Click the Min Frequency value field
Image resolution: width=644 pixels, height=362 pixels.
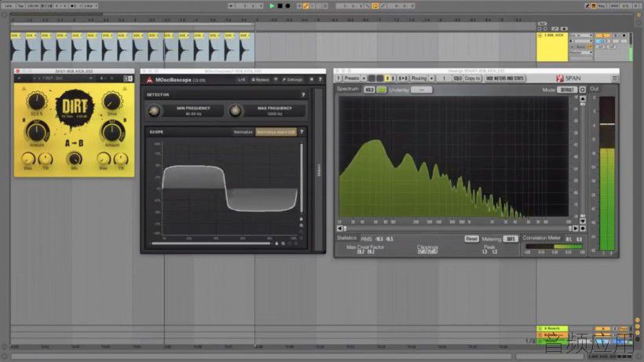[193, 111]
